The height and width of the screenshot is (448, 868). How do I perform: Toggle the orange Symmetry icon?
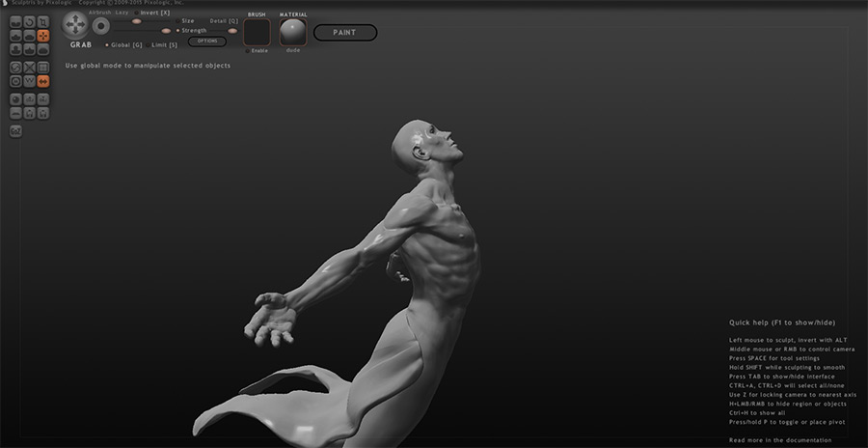[x=43, y=81]
